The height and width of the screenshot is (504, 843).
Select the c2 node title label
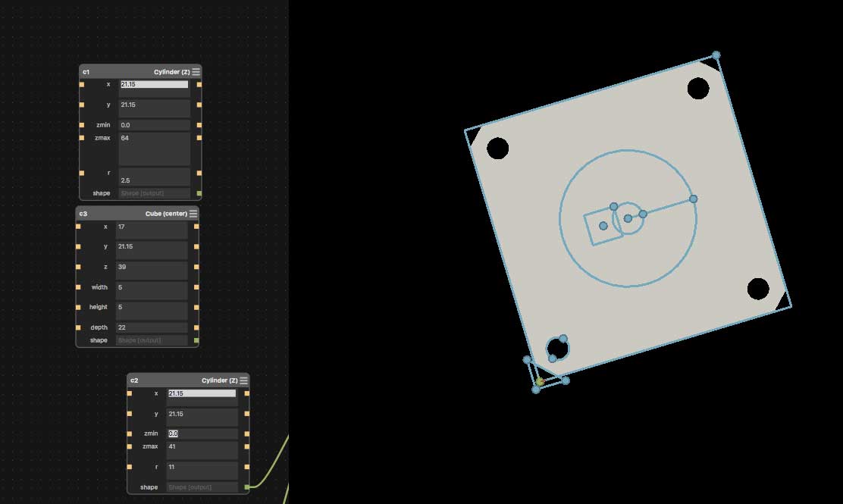point(134,380)
